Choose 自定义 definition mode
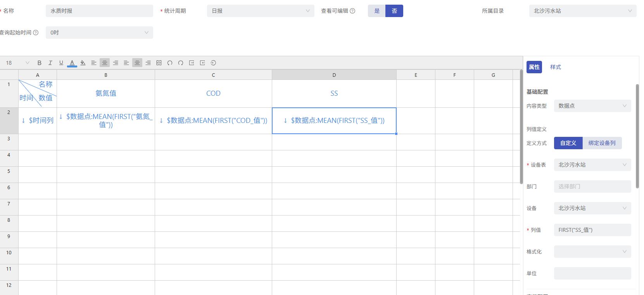 (568, 143)
